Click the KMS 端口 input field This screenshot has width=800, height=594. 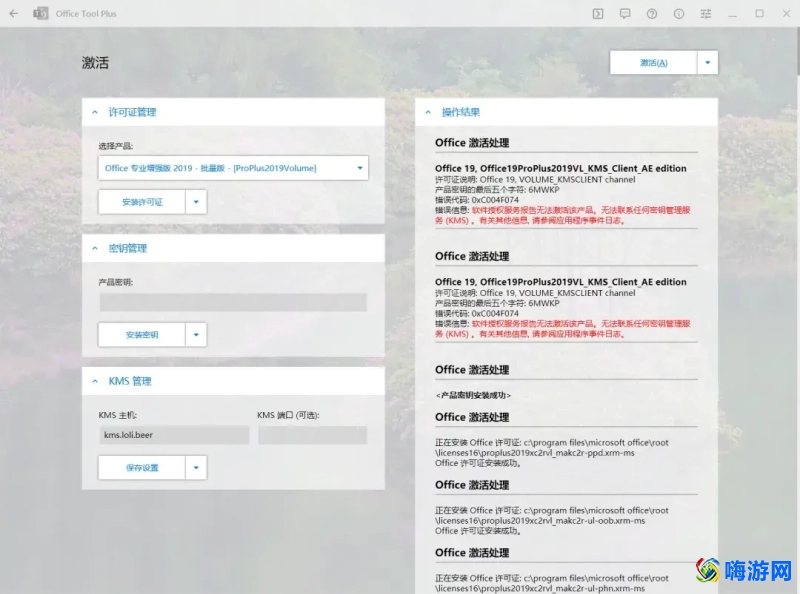(x=312, y=435)
